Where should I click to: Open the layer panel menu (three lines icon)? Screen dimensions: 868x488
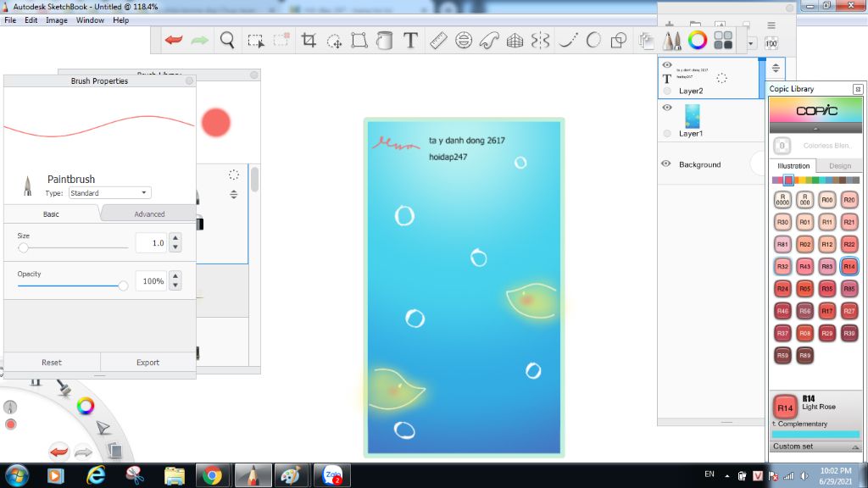pyautogui.click(x=771, y=25)
